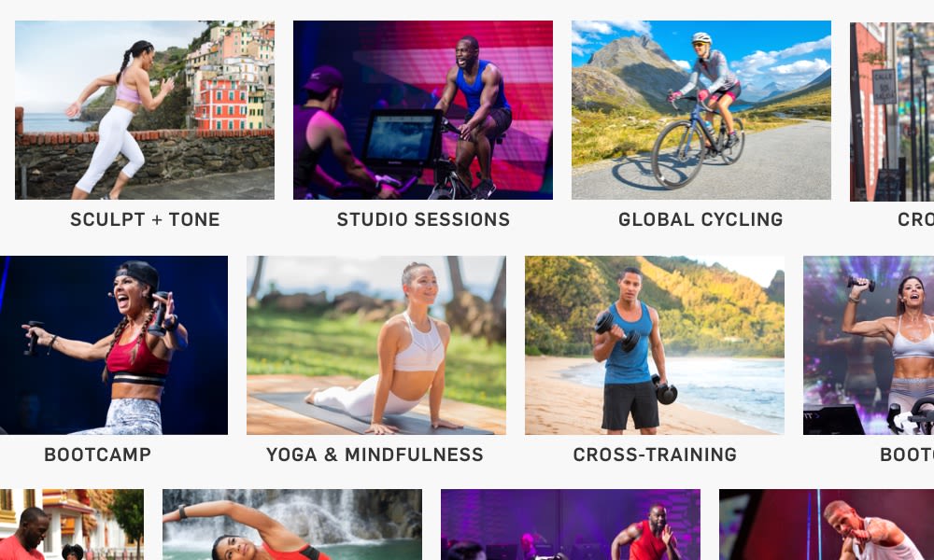934x560 pixels.
Task: Open the Studio Sessions cycling class image
Action: point(423,110)
